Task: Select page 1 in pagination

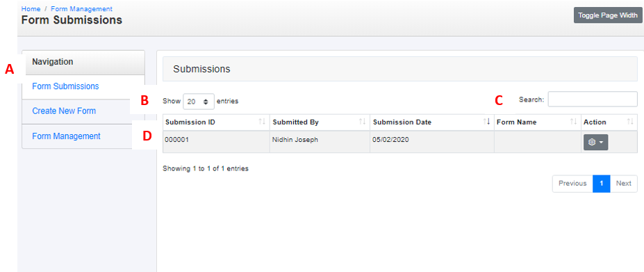Action: [x=602, y=184]
